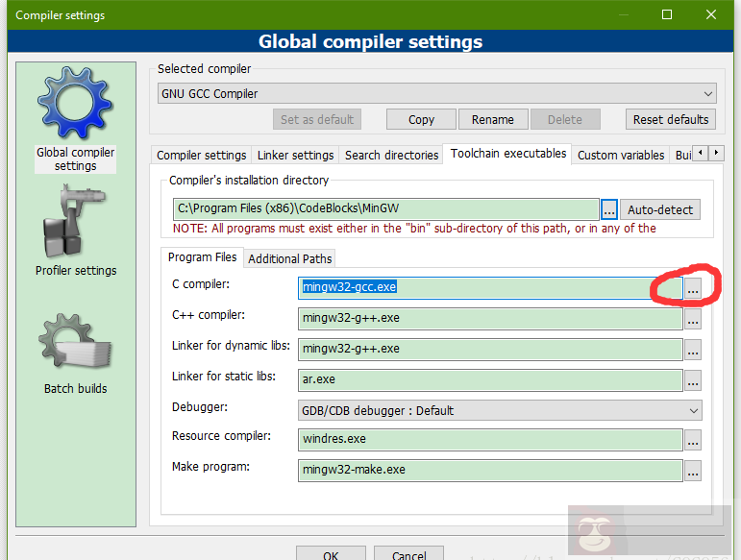This screenshot has height=560, width=741.
Task: Browse for C++ compiler executable
Action: [x=693, y=319]
